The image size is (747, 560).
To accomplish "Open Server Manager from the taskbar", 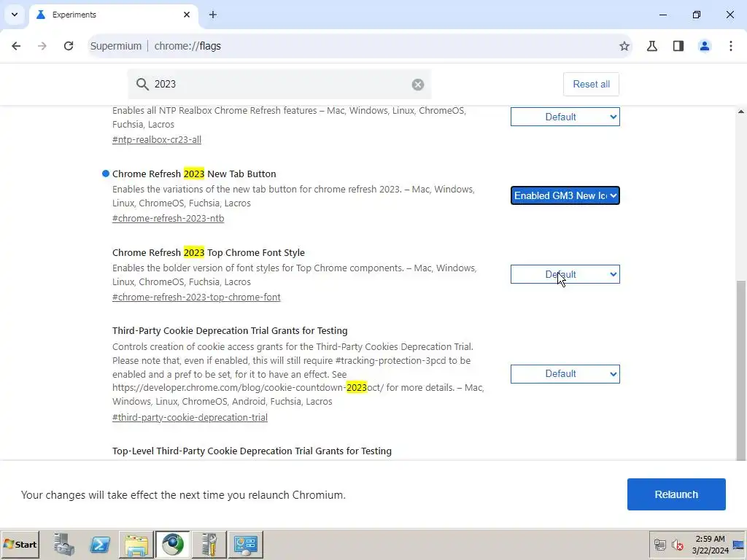I will pos(64,544).
